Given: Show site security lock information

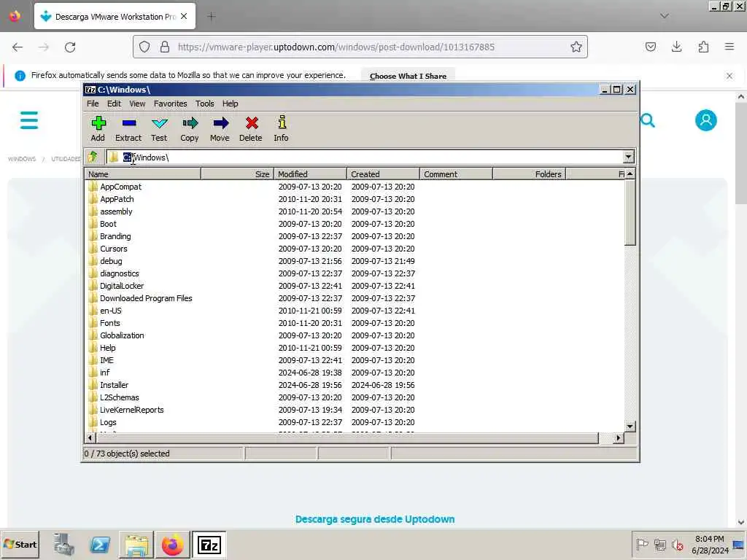Looking at the screenshot, I should coord(165,47).
